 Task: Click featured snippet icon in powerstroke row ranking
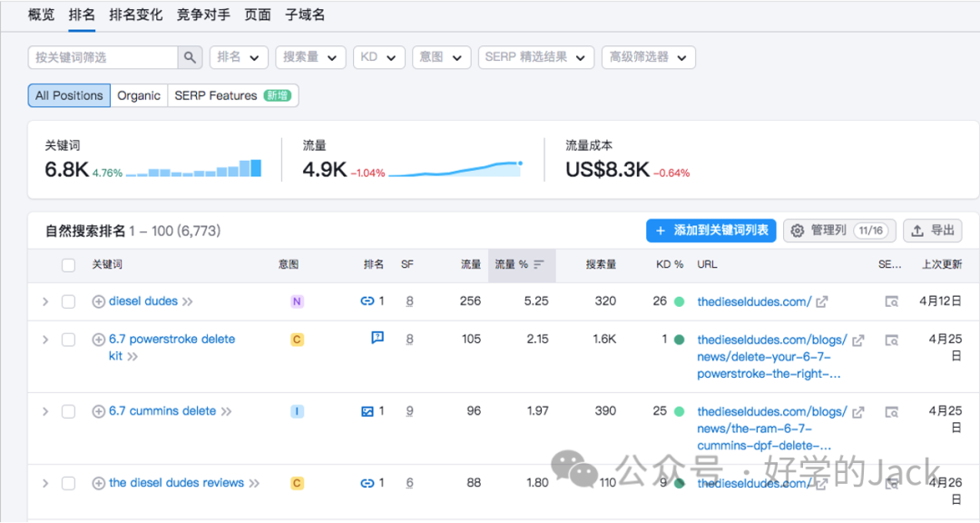[377, 338]
